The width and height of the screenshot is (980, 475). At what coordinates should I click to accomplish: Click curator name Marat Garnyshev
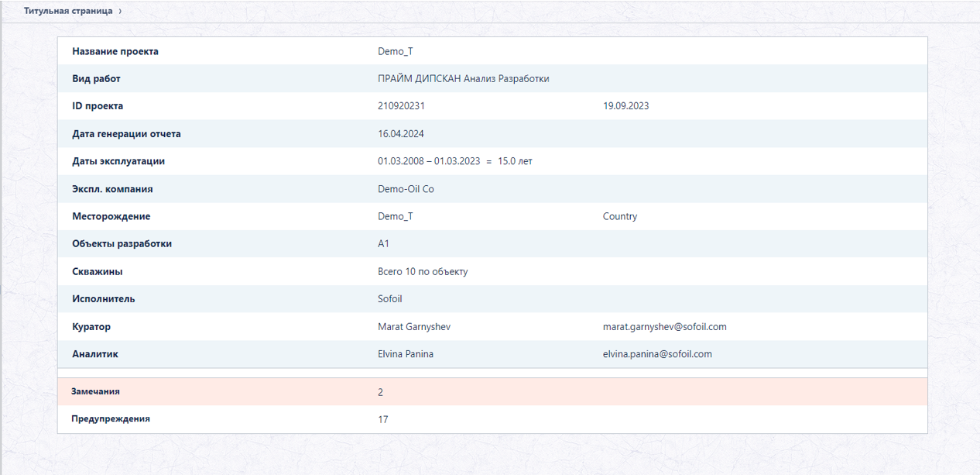click(414, 327)
